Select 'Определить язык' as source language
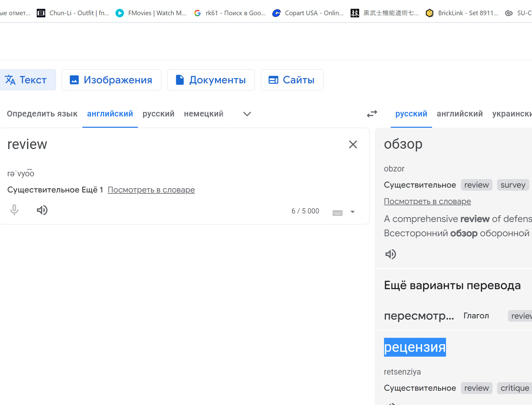 point(42,114)
